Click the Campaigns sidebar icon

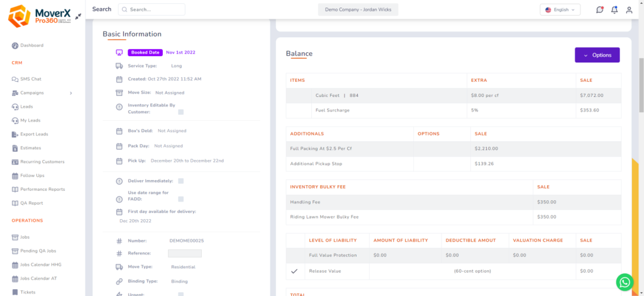coord(15,93)
